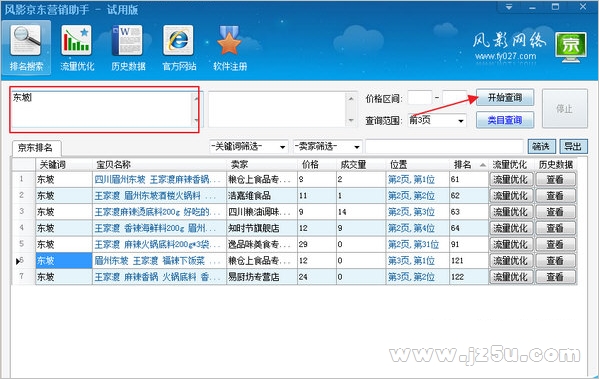
Task: Click 流量优化 button for rank 62 row
Action: (511, 196)
